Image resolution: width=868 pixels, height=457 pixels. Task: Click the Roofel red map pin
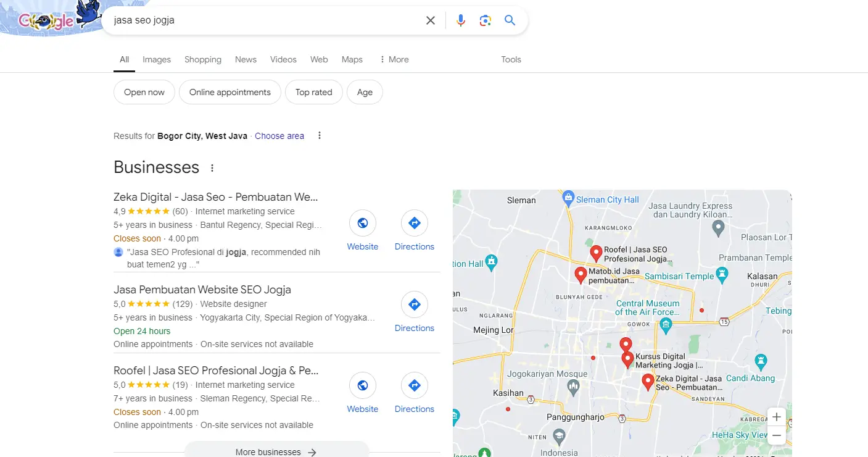click(x=596, y=253)
